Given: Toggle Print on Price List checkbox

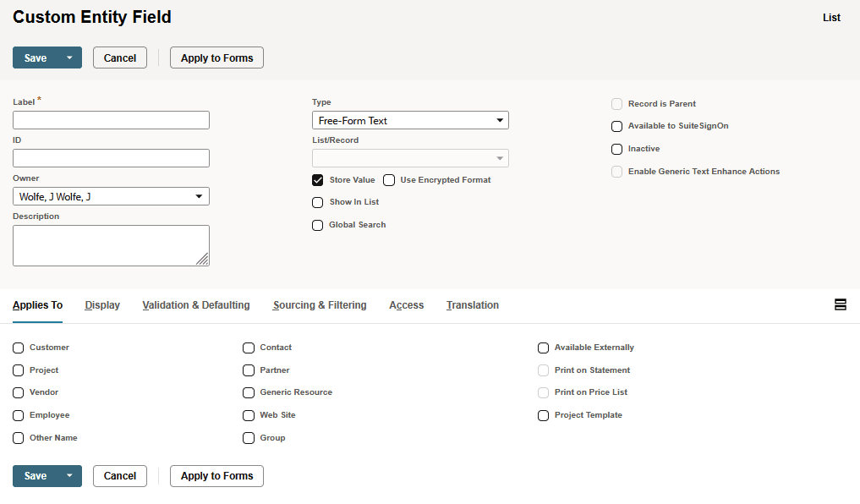Looking at the screenshot, I should 543,392.
